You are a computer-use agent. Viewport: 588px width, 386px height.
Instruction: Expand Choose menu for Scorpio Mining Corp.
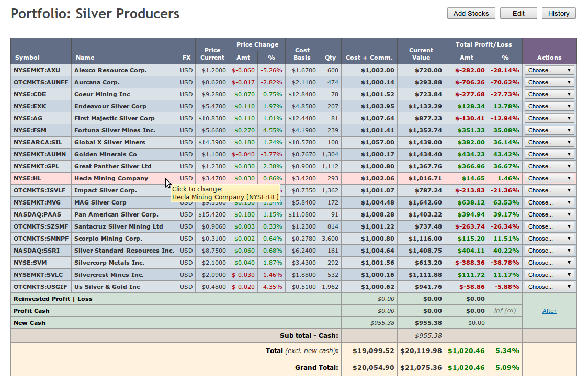point(549,239)
